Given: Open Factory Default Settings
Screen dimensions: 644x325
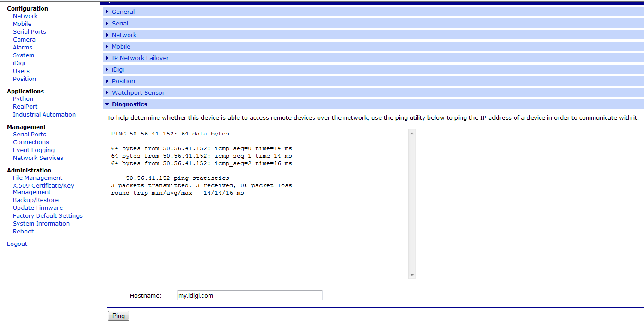Looking at the screenshot, I should [x=48, y=215].
